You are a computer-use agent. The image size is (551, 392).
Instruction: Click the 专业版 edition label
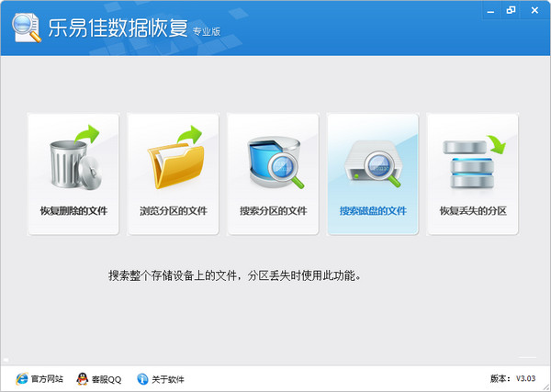coord(207,31)
